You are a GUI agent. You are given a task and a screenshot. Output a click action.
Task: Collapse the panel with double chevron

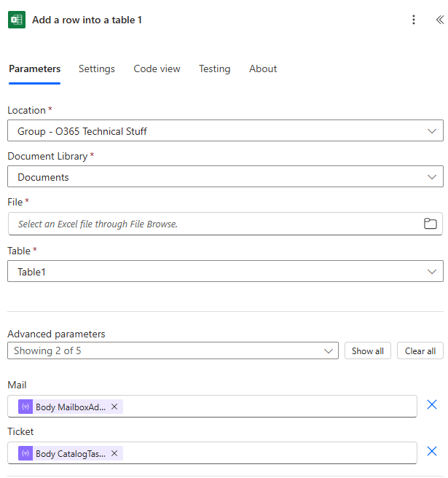pos(440,20)
